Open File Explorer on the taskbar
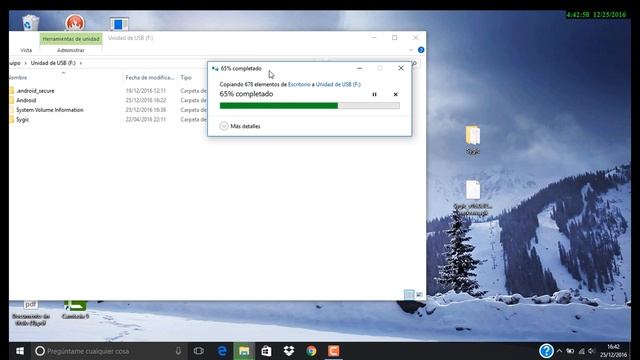The height and width of the screenshot is (360, 640). click(244, 351)
